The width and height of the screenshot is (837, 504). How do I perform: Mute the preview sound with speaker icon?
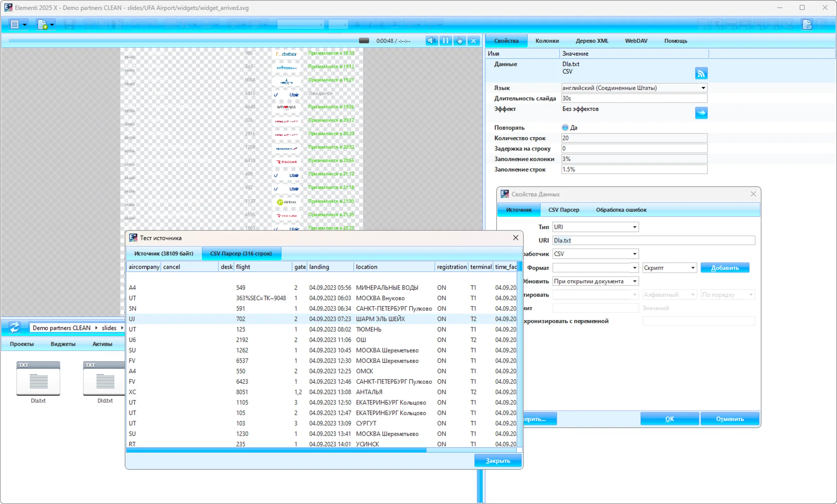point(431,41)
